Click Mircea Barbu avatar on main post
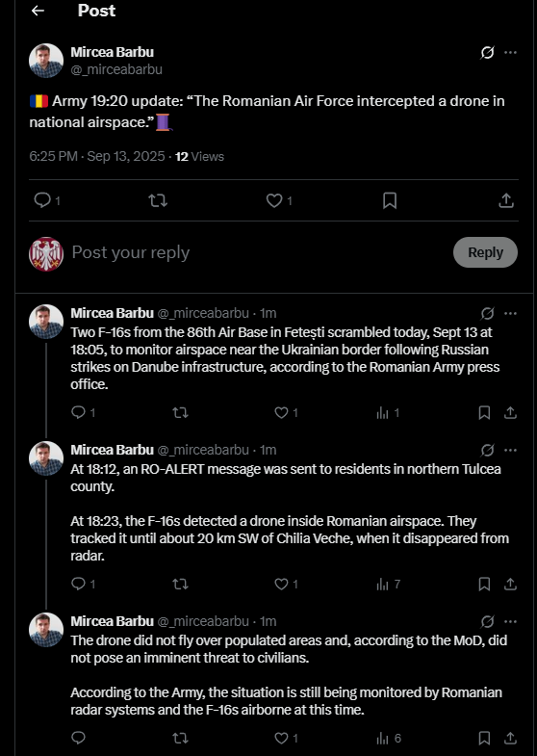Viewport: 537px width, 756px height. point(46,61)
